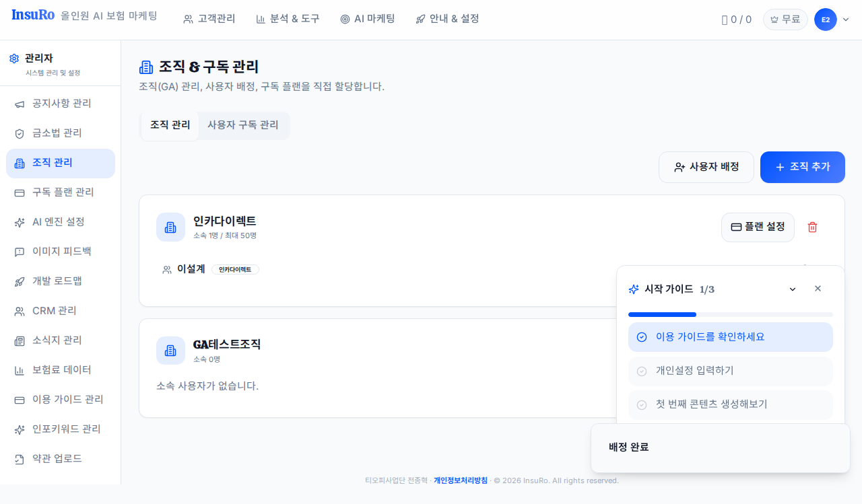Image resolution: width=862 pixels, height=504 pixels.
Task: Click the E2 user avatar
Action: pyautogui.click(x=825, y=20)
